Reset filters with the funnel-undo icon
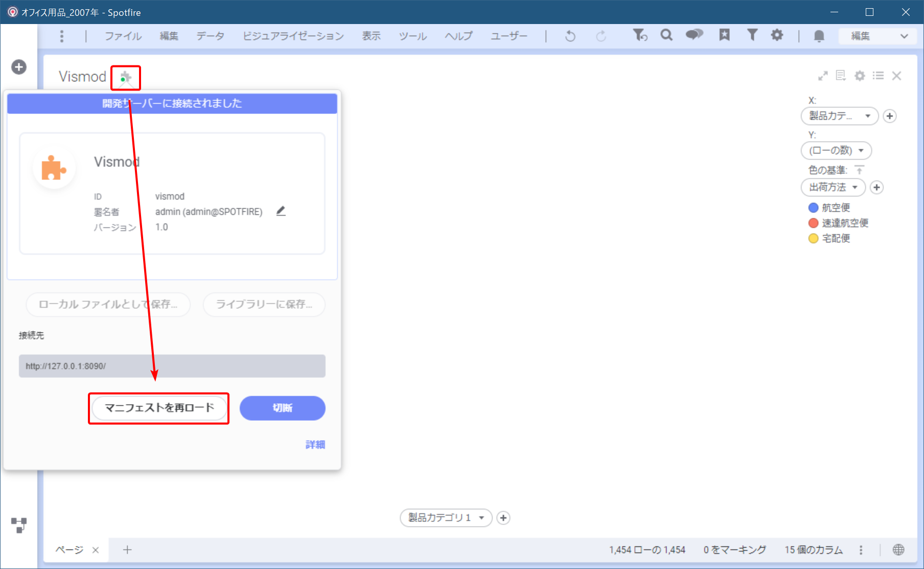The width and height of the screenshot is (924, 569). point(640,35)
